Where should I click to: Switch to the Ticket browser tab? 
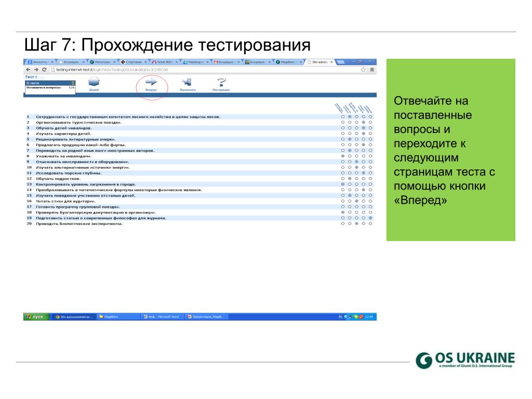165,62
